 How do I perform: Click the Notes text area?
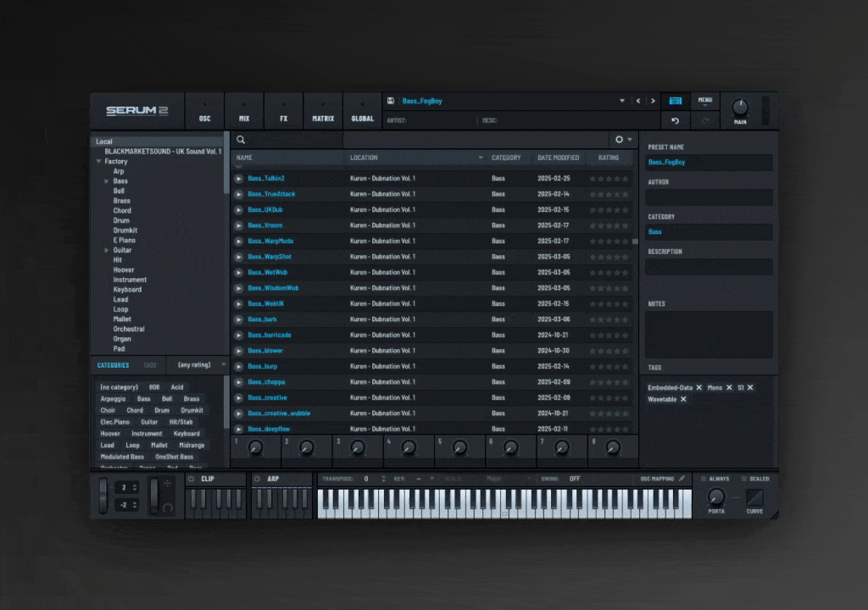click(709, 335)
